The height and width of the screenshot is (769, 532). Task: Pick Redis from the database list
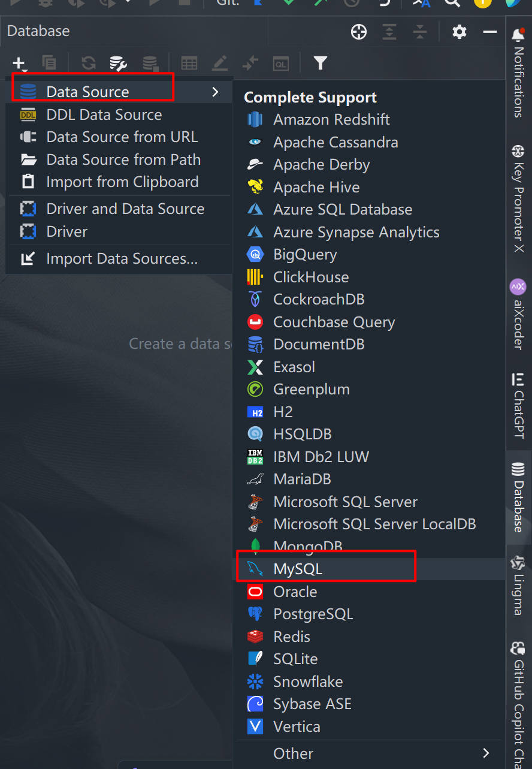pyautogui.click(x=292, y=637)
